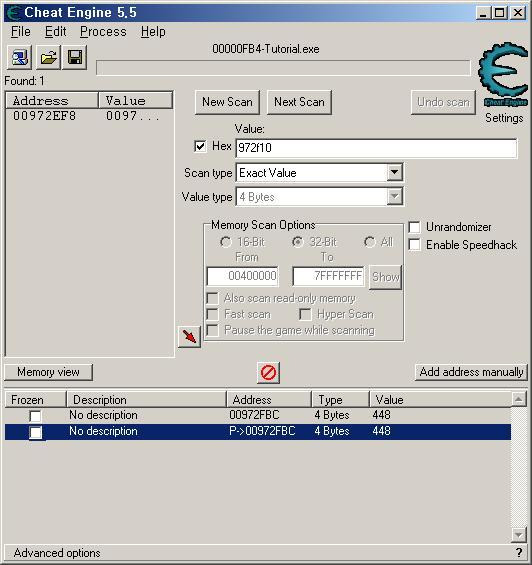Click address list scrollbar up arrow
532x565 pixels.
click(x=519, y=399)
